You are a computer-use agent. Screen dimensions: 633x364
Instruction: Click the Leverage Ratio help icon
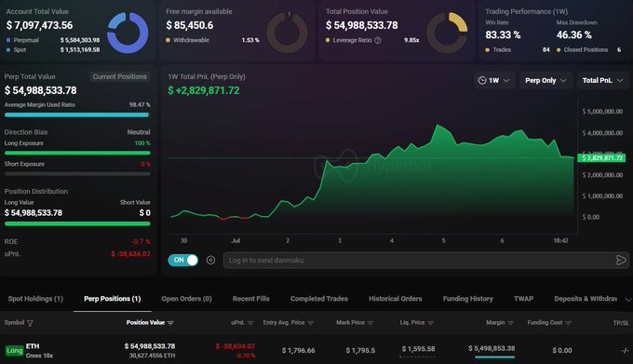[378, 40]
